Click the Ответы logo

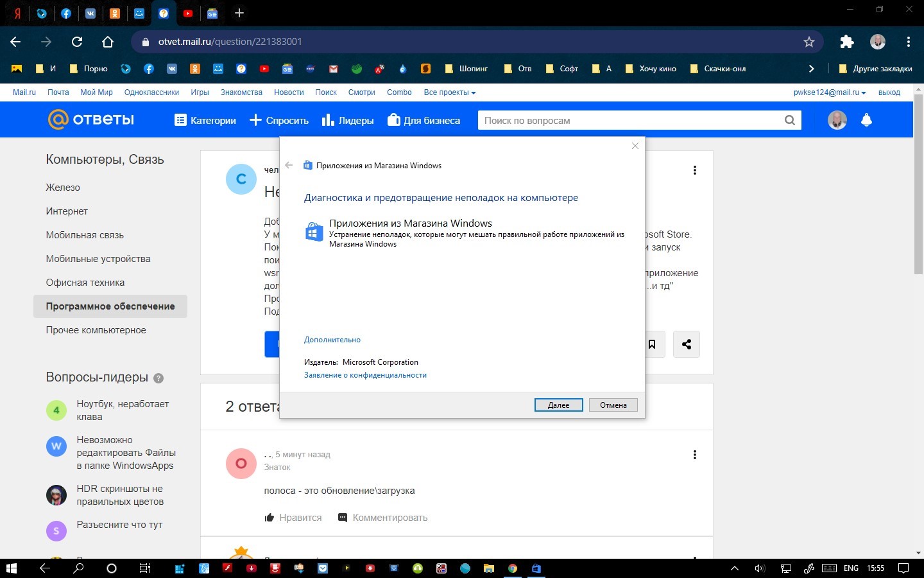point(91,119)
